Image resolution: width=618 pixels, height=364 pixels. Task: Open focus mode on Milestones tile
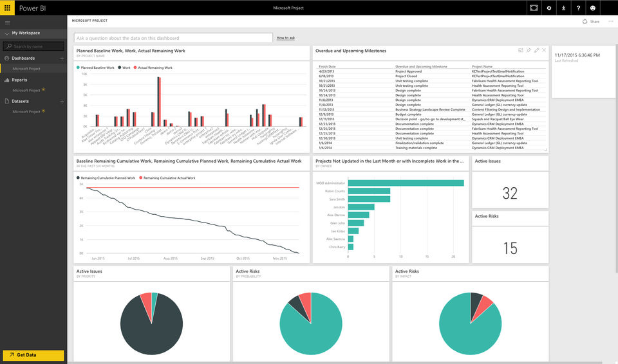521,50
